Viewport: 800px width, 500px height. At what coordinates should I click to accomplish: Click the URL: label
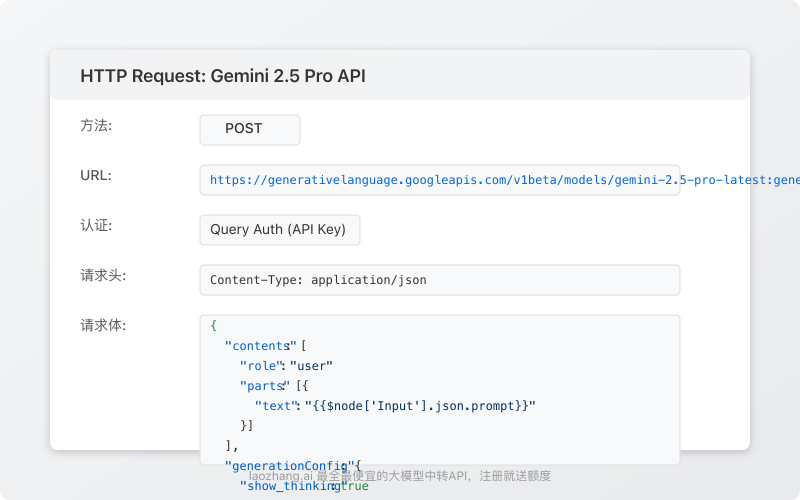pos(96,176)
